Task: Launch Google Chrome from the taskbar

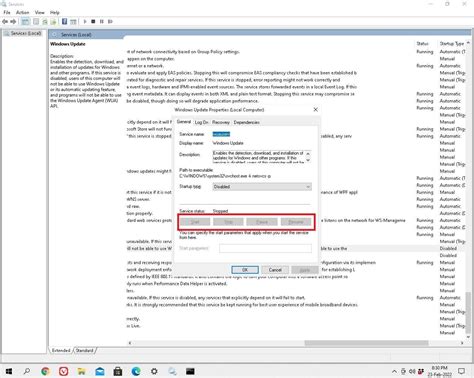Action: point(45,371)
